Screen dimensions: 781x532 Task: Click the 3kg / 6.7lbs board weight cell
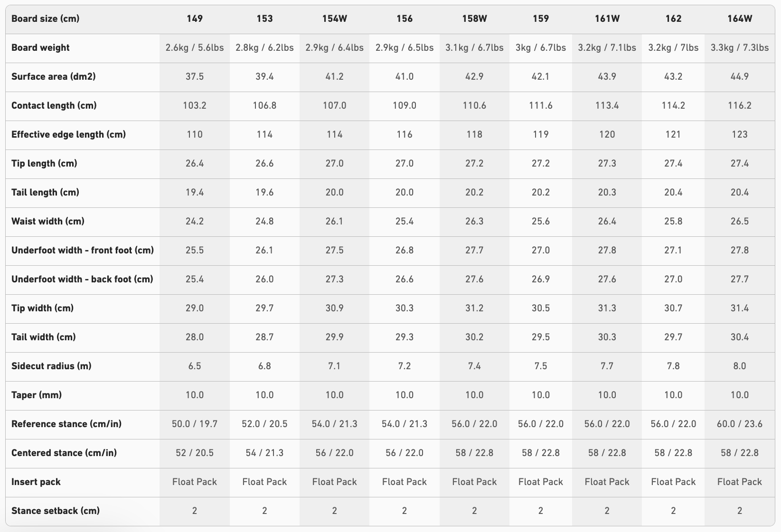tap(541, 47)
